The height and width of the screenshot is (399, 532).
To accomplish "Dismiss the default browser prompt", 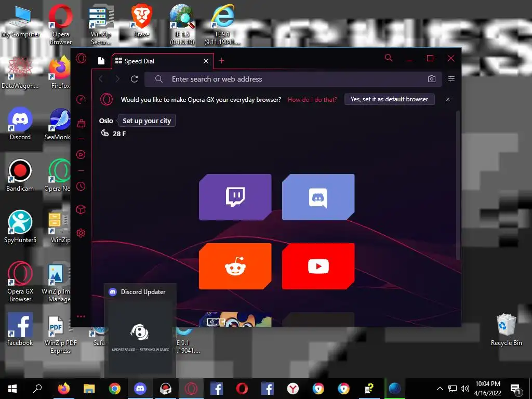I will coord(448,99).
